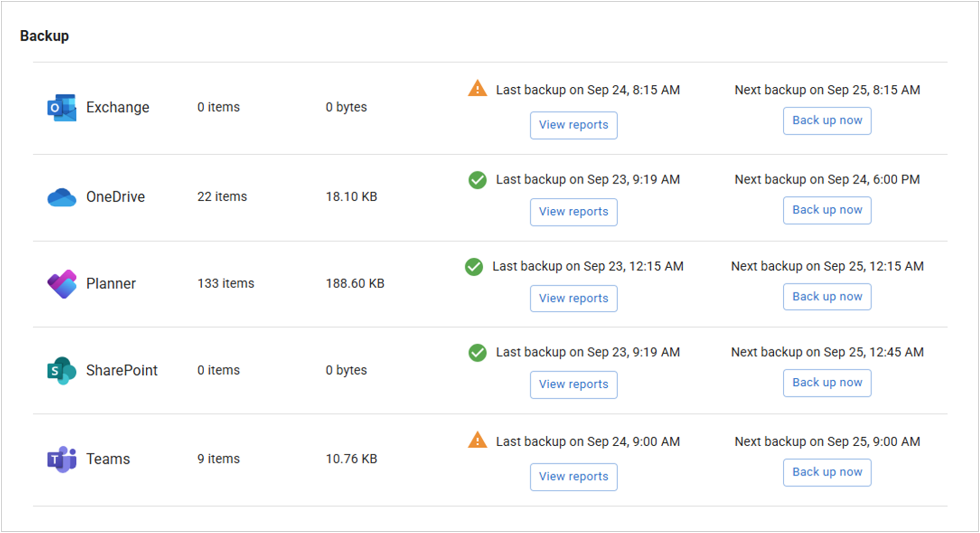Click the Exchange Outlook icon
980x533 pixels.
tap(61, 108)
